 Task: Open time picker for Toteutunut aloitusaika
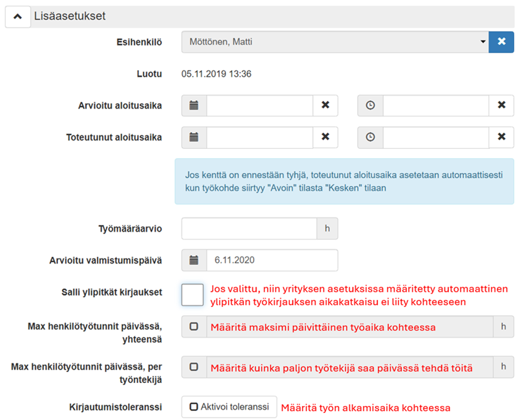[x=370, y=137]
